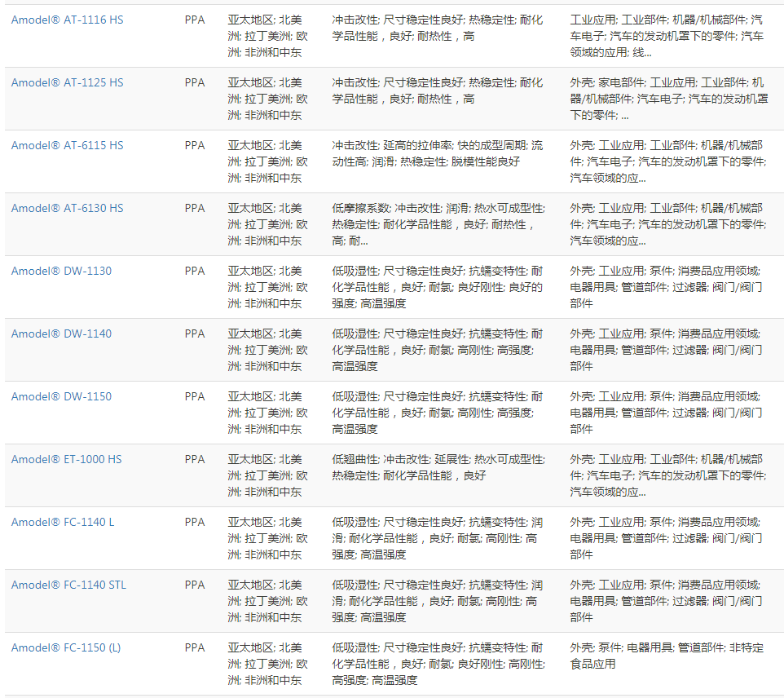Screen dimensions: 784x698
Task: Select PPA cell in DW-1140 row
Action: click(x=195, y=334)
